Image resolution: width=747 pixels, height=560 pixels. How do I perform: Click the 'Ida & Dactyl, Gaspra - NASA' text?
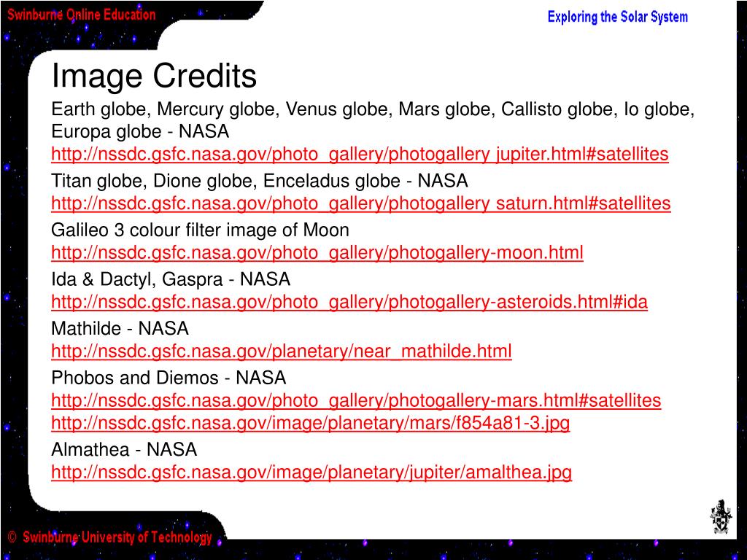[171, 279]
